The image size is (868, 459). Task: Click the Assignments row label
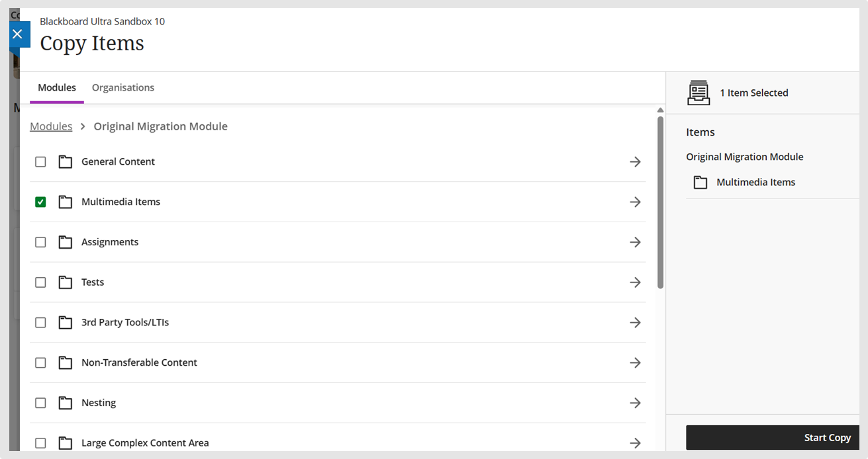pyautogui.click(x=110, y=242)
